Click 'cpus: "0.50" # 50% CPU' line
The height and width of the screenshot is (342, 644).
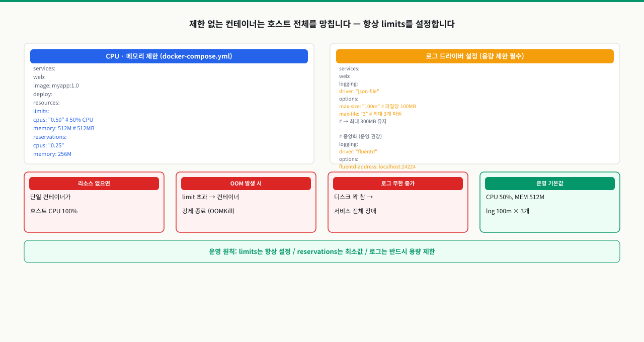coord(63,120)
